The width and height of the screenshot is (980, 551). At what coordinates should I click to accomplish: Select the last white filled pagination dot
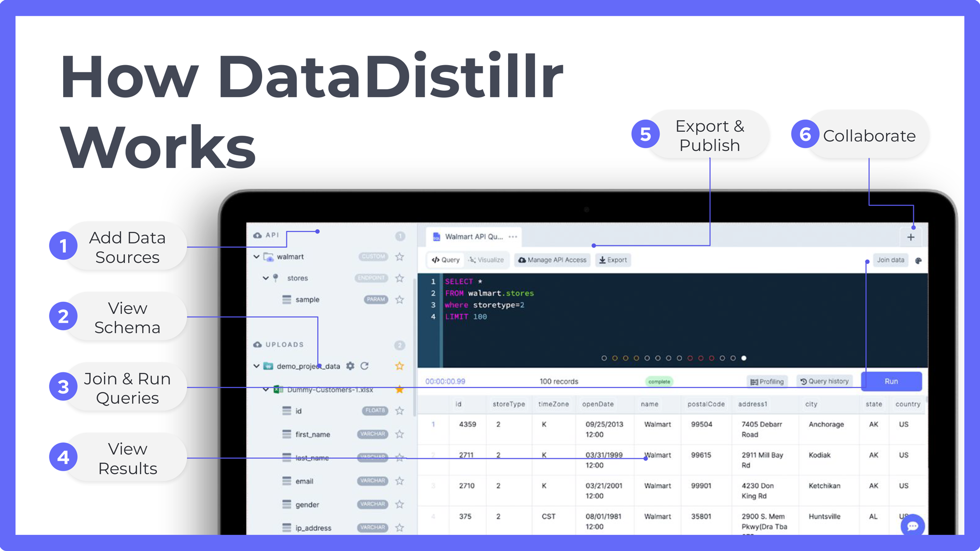(x=744, y=358)
